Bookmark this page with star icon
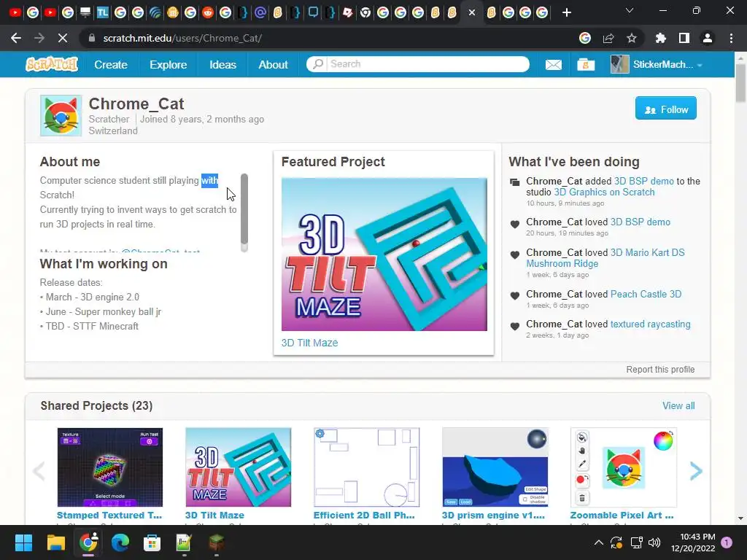Image resolution: width=747 pixels, height=560 pixels. coord(632,38)
